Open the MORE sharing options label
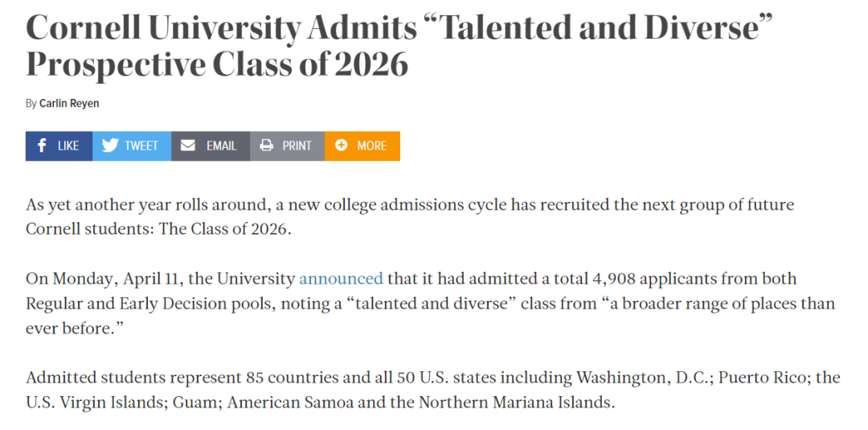The height and width of the screenshot is (430, 868). [372, 146]
